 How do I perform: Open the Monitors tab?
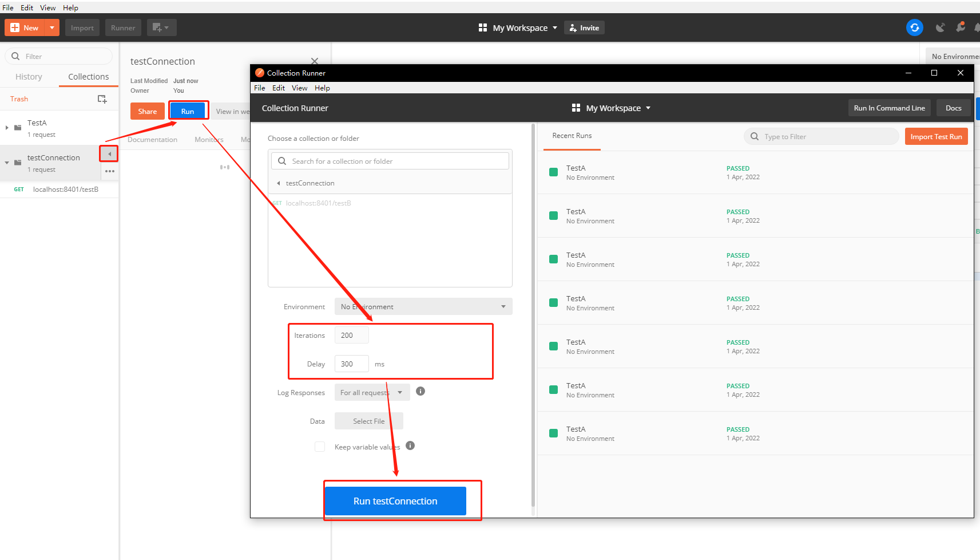[209, 140]
